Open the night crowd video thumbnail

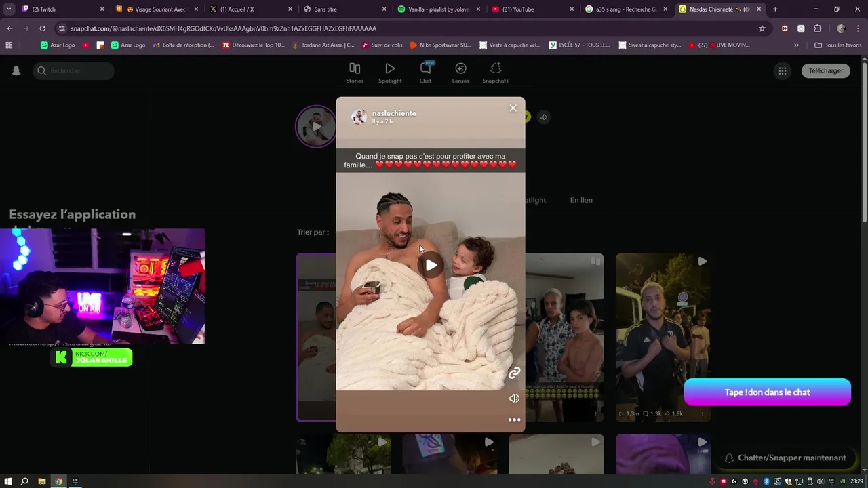tap(663, 337)
